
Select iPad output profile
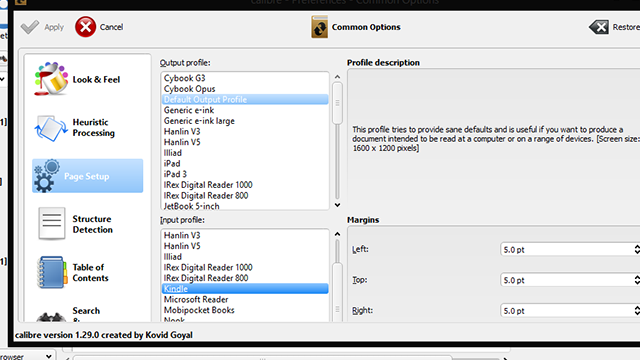point(245,163)
